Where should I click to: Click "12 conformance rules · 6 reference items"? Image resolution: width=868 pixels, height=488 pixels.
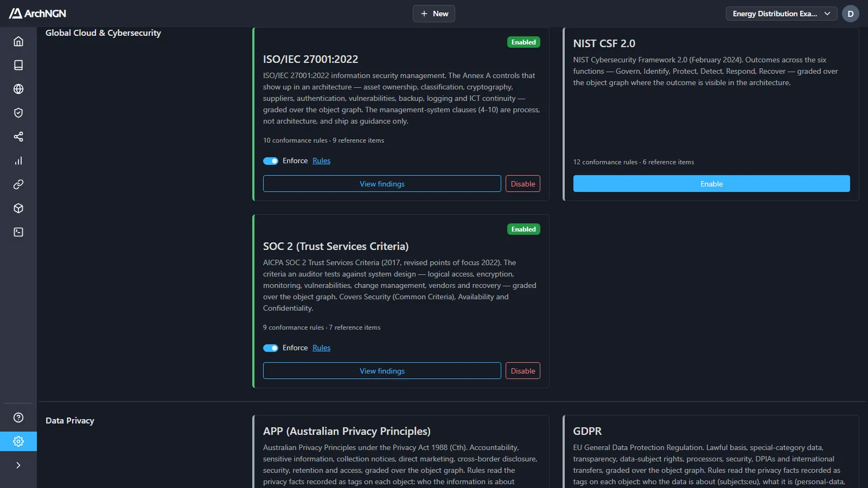coord(634,162)
